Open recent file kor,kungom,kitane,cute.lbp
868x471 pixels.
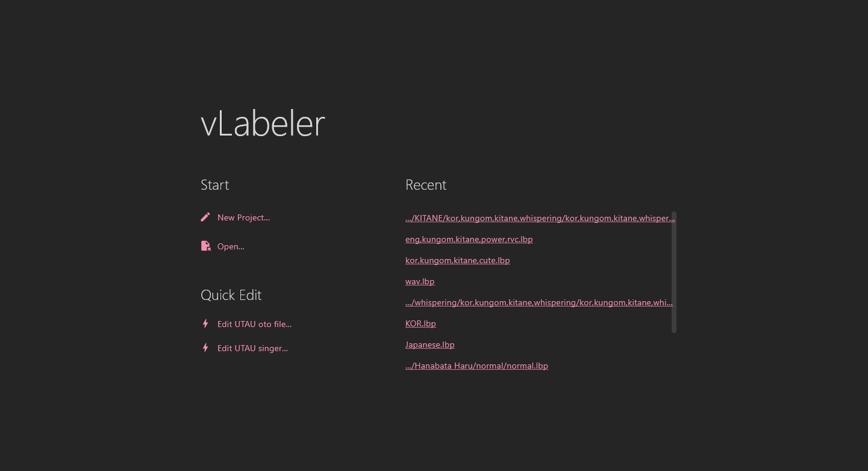pyautogui.click(x=457, y=261)
